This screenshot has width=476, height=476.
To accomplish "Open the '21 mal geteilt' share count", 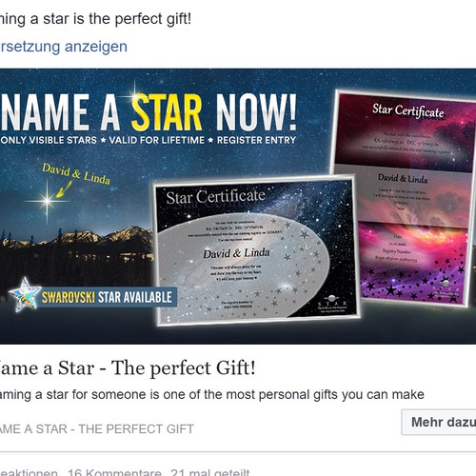I will [x=210, y=472].
